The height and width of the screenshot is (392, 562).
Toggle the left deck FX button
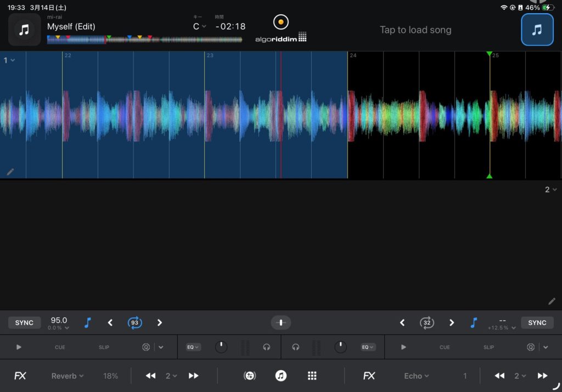pos(20,376)
